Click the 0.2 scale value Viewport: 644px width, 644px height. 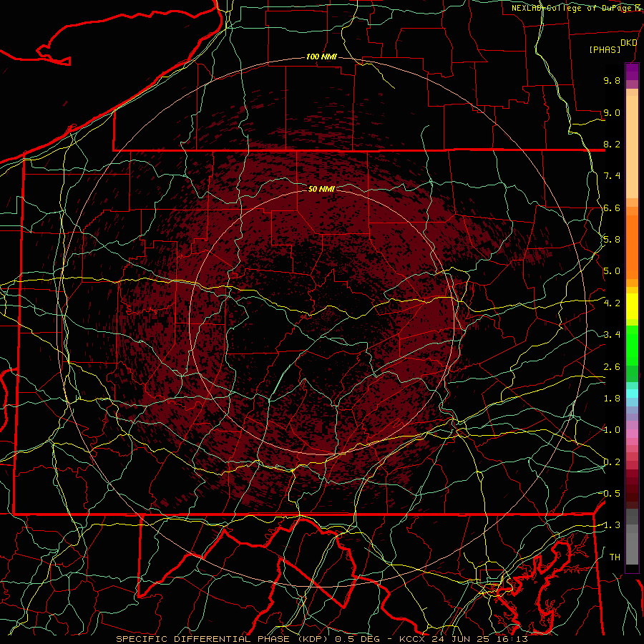612,462
